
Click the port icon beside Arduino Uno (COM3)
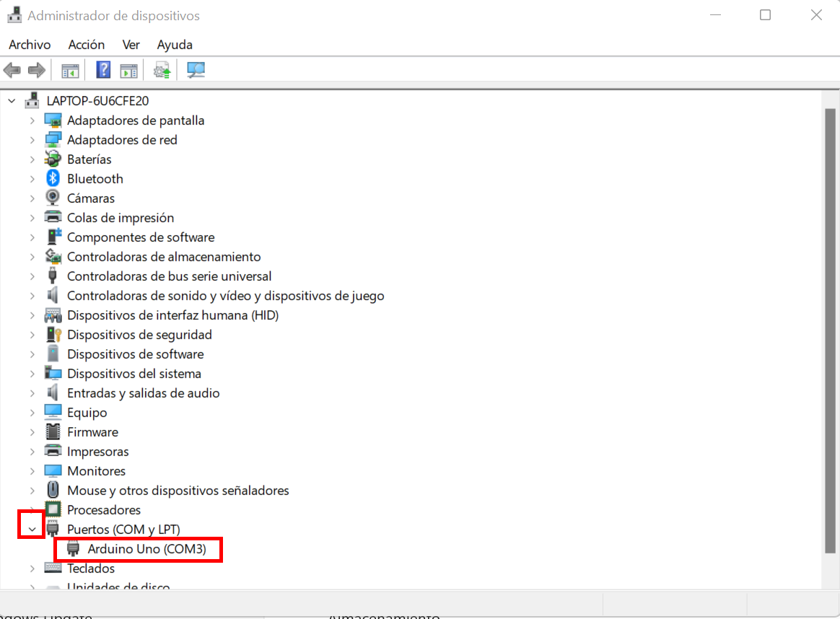[74, 548]
